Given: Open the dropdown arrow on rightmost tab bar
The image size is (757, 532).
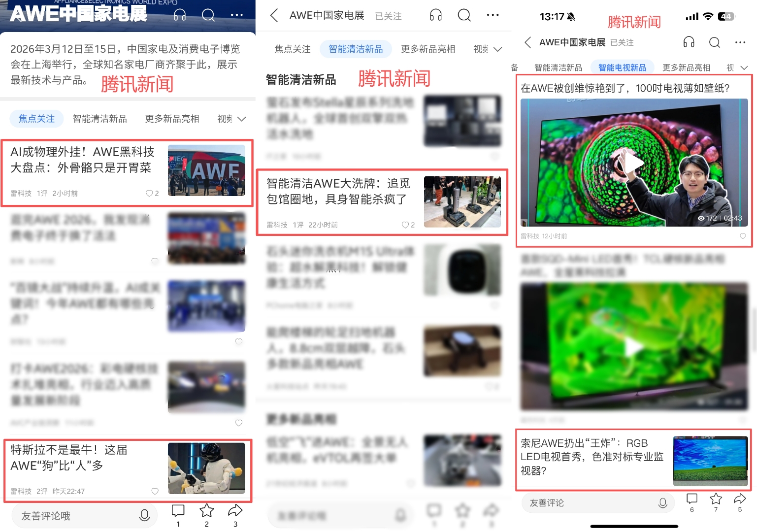Looking at the screenshot, I should 744,67.
